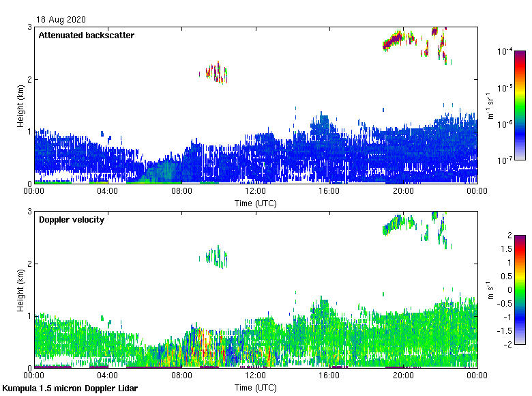The height and width of the screenshot is (396, 532).
Task: Click the Time (UTC) label under the bottom plot
Action: 256,387
